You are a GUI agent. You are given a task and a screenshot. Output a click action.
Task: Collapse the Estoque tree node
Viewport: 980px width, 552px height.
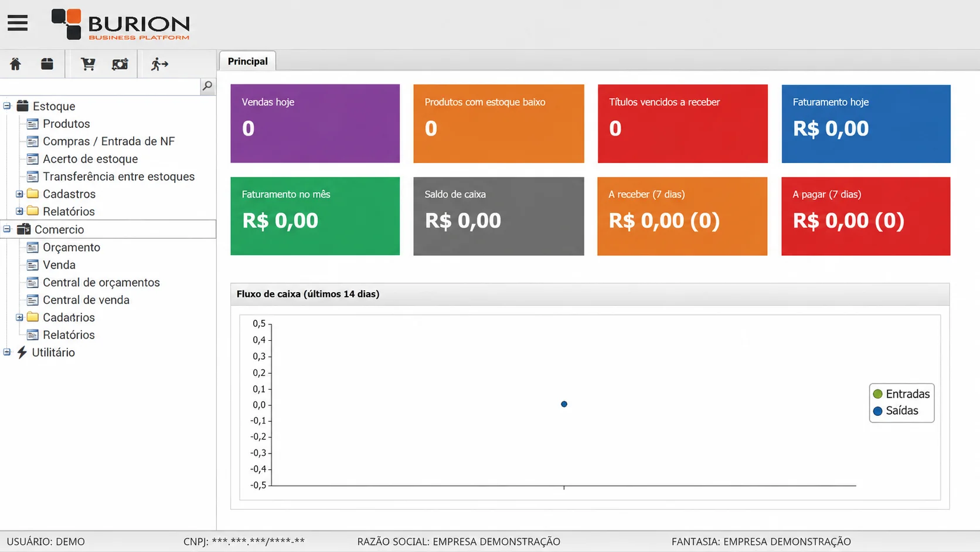(7, 106)
